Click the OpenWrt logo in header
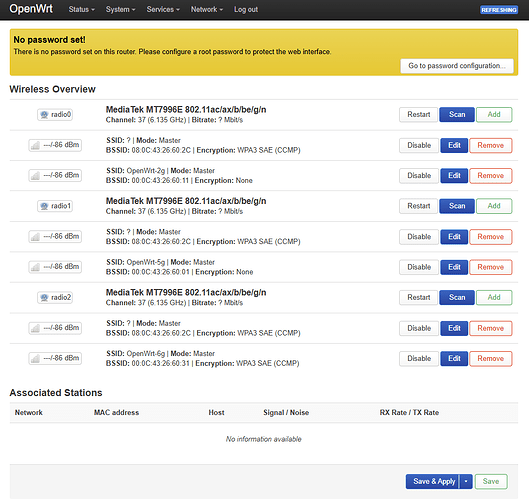This screenshot has width=529, height=500. pos(31,9)
